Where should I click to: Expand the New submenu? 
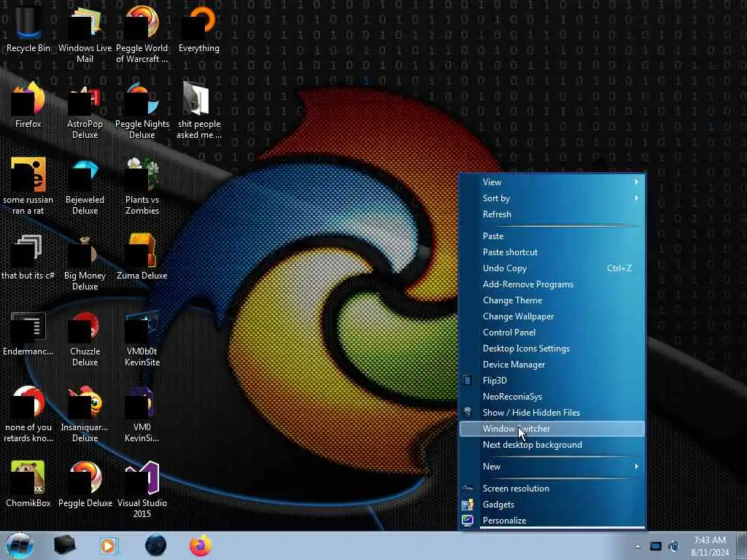[x=552, y=466]
